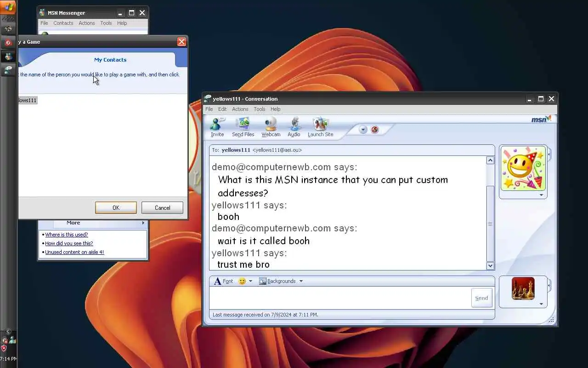Expand the More arrow in MSN Messenger
The image size is (588, 368).
click(143, 223)
